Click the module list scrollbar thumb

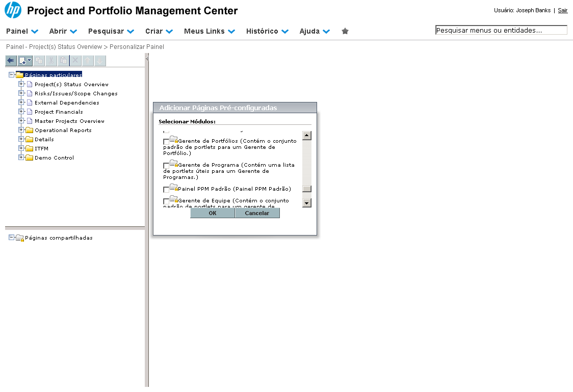coord(306,189)
